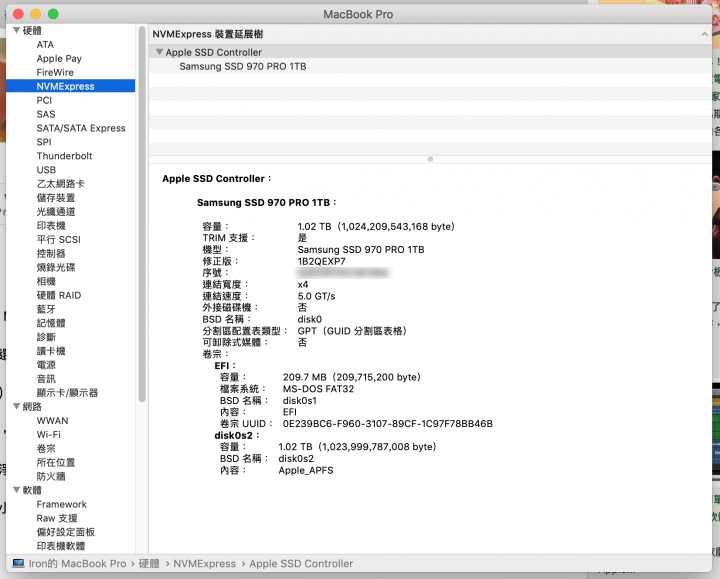The image size is (720, 579).
Task: Click the MS-DOS FAT32 file system value
Action: [318, 389]
